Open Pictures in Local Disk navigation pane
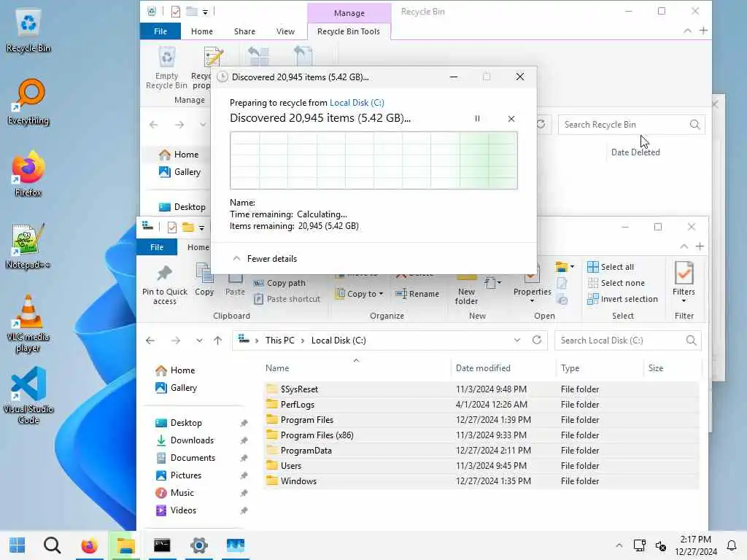 tap(179, 475)
